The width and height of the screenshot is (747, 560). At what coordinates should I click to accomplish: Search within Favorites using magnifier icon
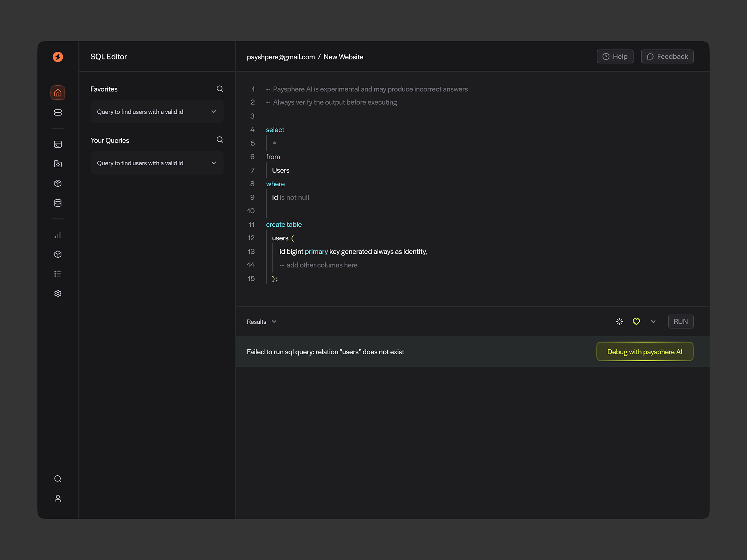coord(220,89)
